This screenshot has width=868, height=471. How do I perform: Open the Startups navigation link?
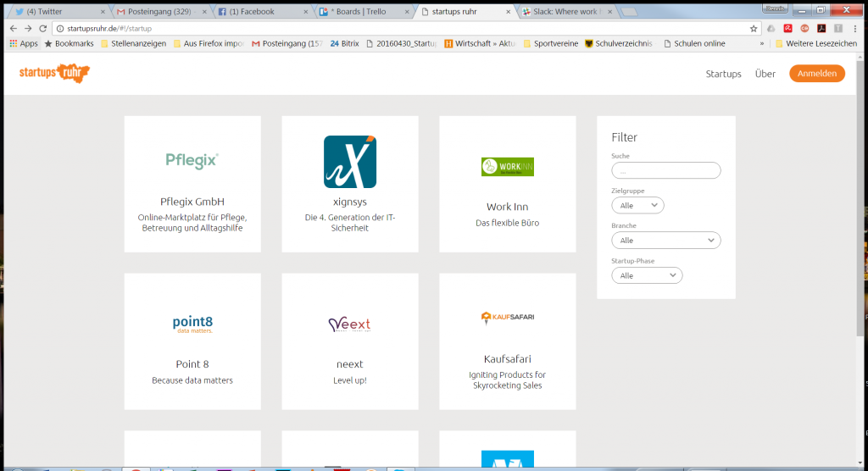click(723, 74)
